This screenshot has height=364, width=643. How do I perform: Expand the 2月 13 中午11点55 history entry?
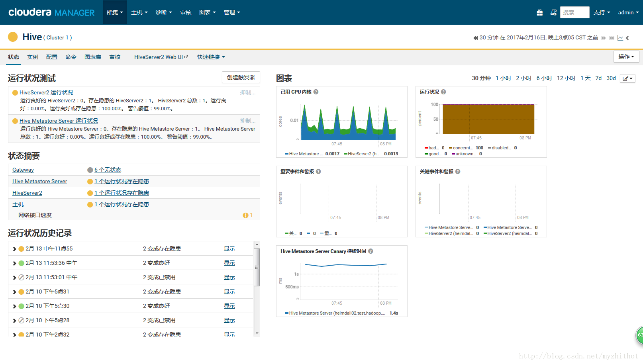(14, 249)
